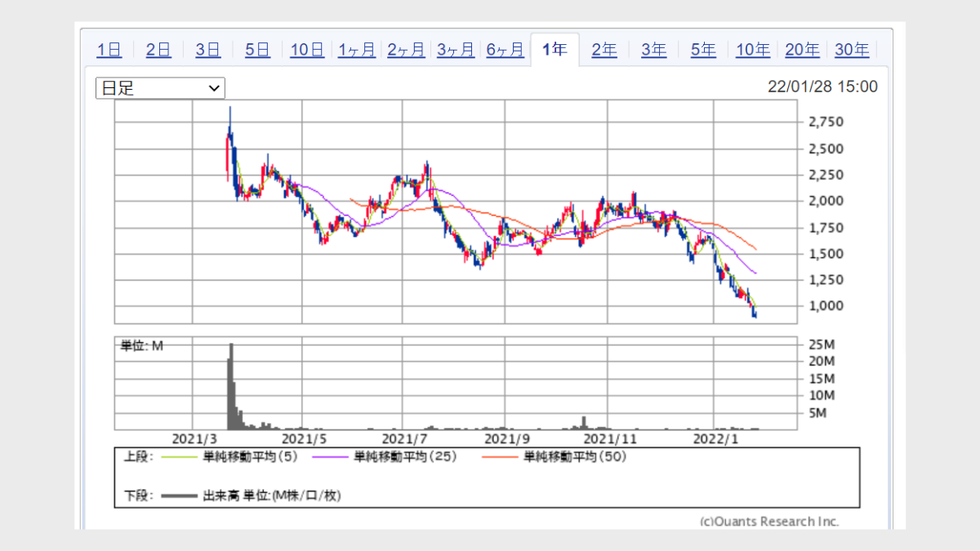The image size is (980, 551).
Task: Show the 5年 chart period
Action: (703, 50)
